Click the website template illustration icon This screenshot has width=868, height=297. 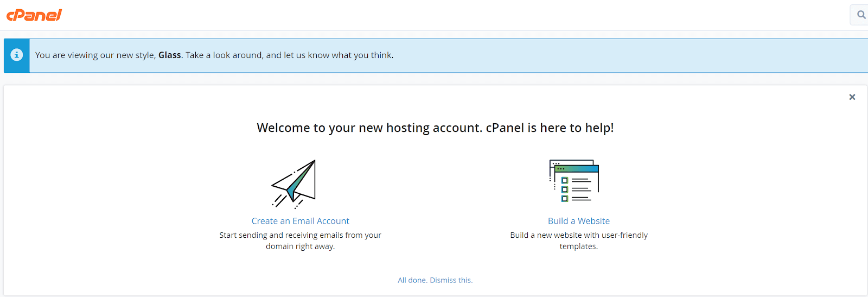pyautogui.click(x=574, y=181)
